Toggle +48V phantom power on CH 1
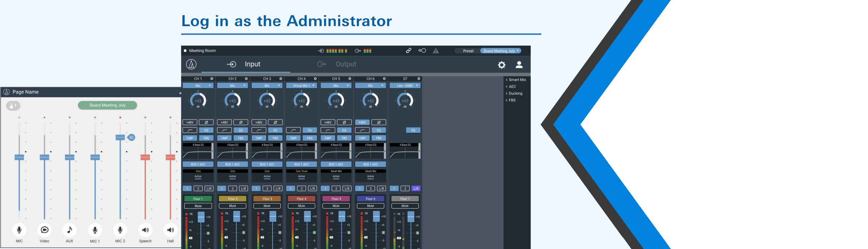This screenshot has width=868, height=249. coord(190,122)
